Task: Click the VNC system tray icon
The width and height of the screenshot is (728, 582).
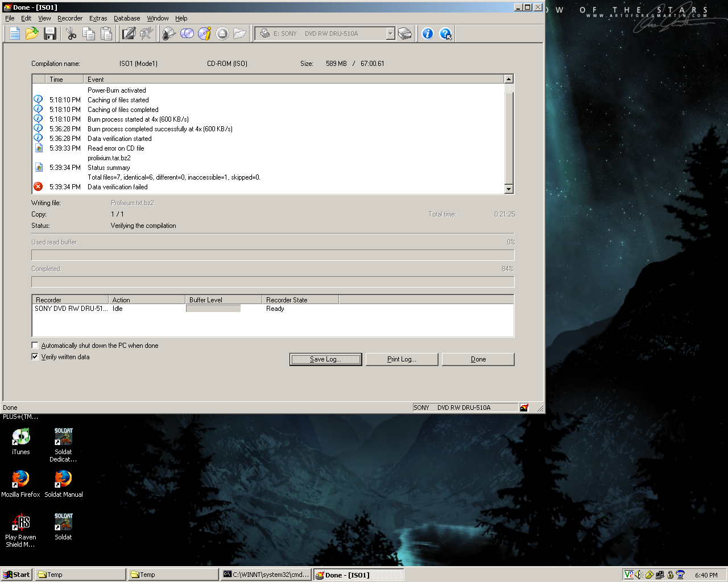Action: (x=628, y=575)
